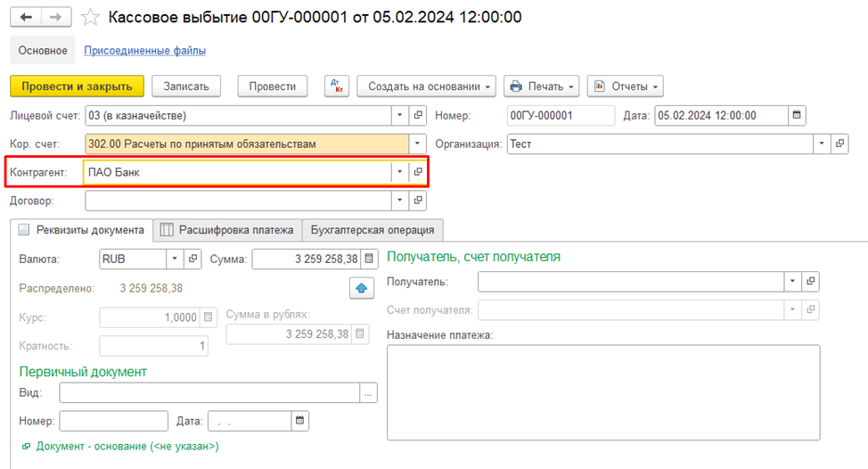Click the Сумма field 3 259 258,38
868x469 pixels.
307,259
